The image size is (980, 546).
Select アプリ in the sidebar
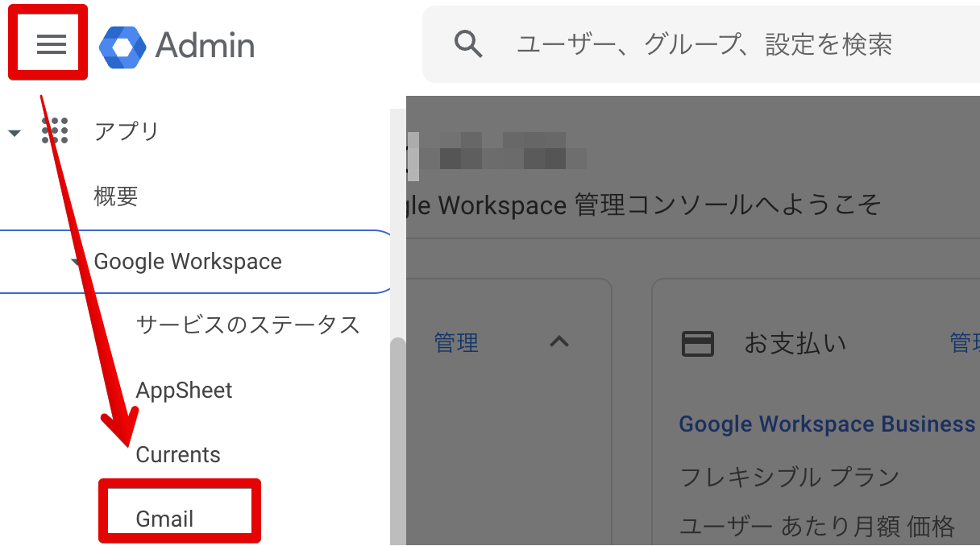(127, 131)
